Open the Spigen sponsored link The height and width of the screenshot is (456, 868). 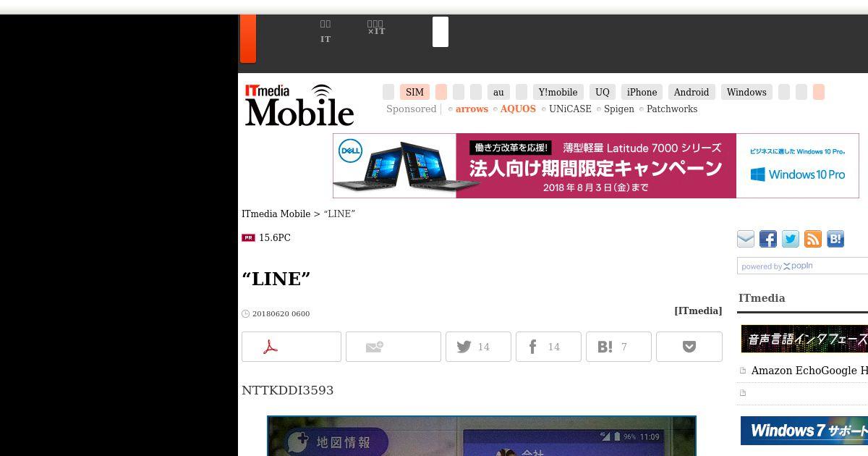coord(619,109)
